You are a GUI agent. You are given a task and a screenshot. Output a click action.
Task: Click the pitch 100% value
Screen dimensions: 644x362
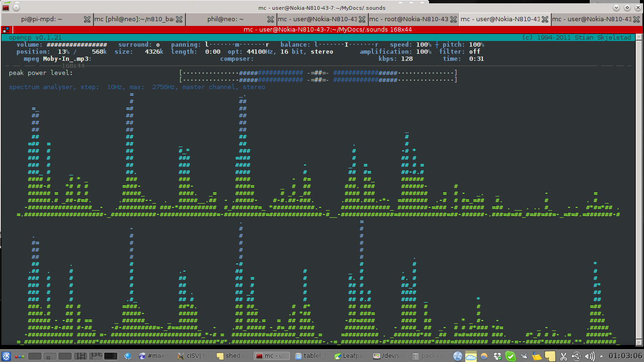point(477,45)
